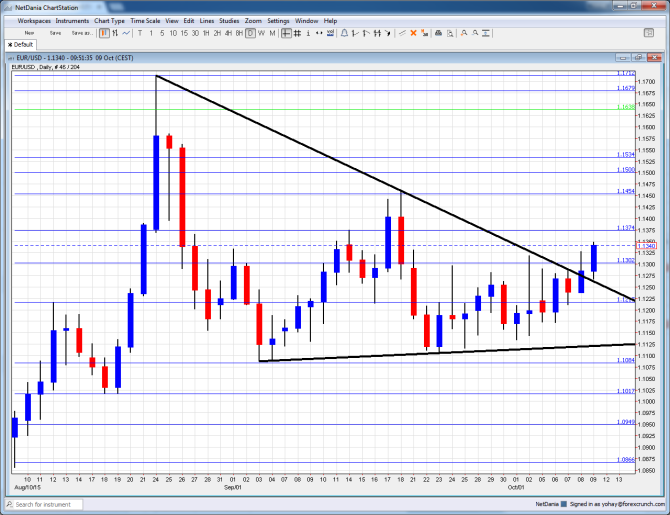Click the NetDania blue square status icon

(564, 504)
